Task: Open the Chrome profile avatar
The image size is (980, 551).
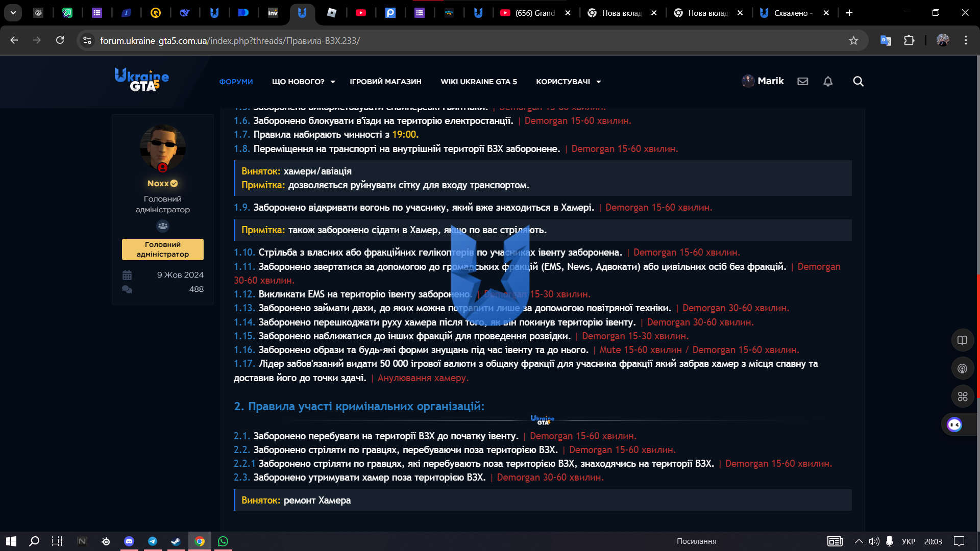Action: [x=943, y=40]
